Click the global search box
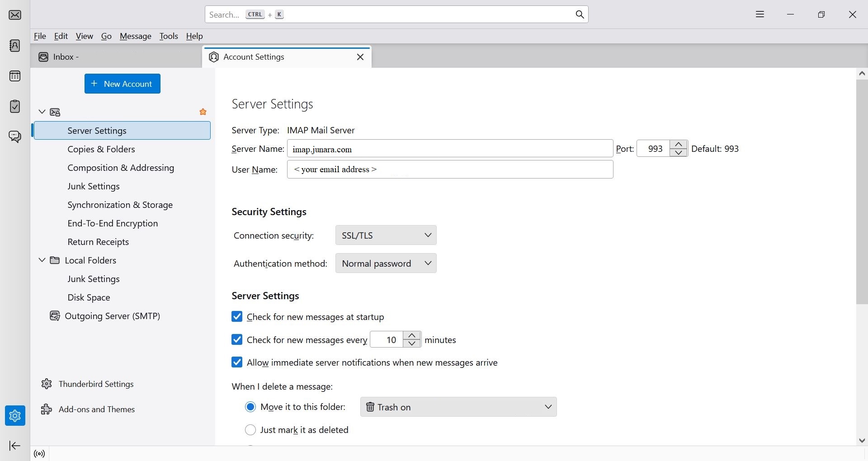This screenshot has width=868, height=461. pos(396,14)
